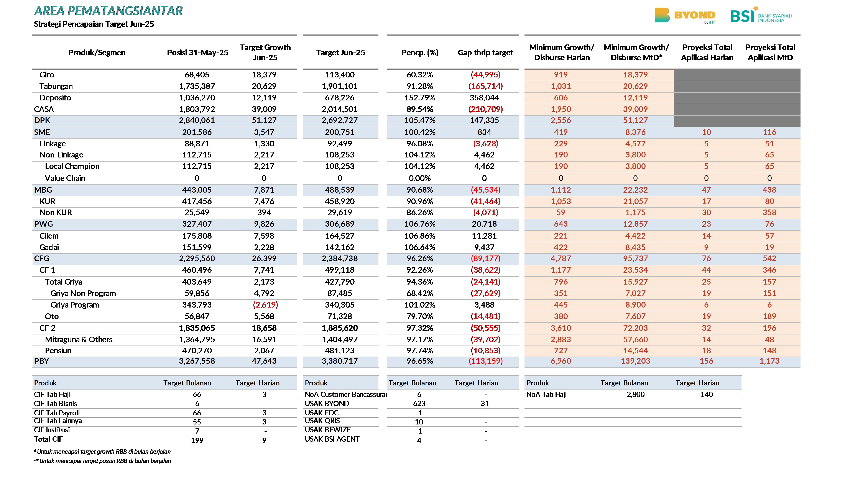Click the Giro row label

coord(46,75)
